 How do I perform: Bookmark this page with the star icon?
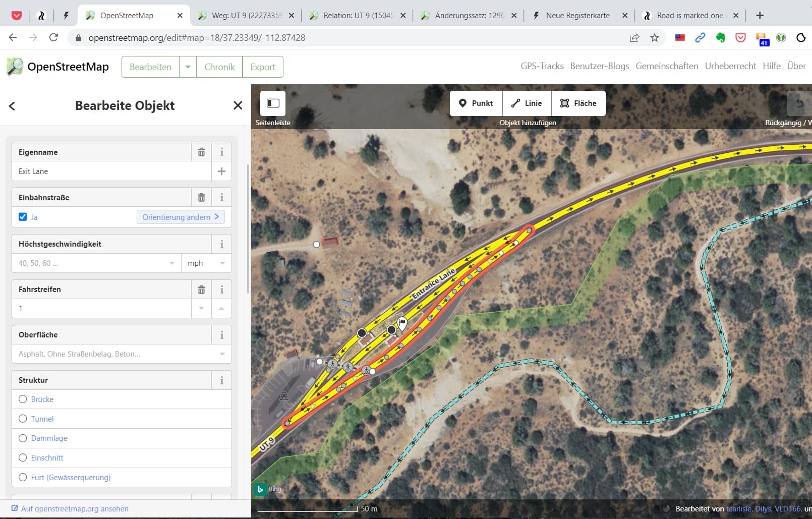click(x=655, y=38)
